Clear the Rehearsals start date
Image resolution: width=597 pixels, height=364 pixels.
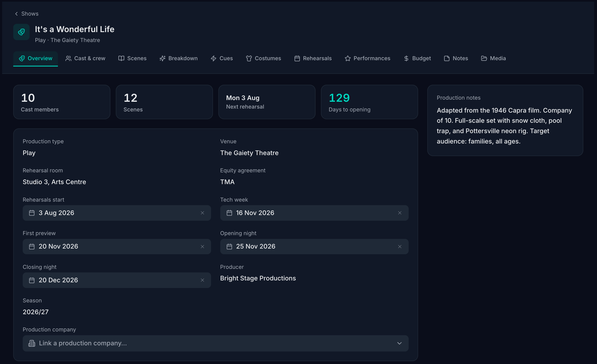pyautogui.click(x=202, y=213)
